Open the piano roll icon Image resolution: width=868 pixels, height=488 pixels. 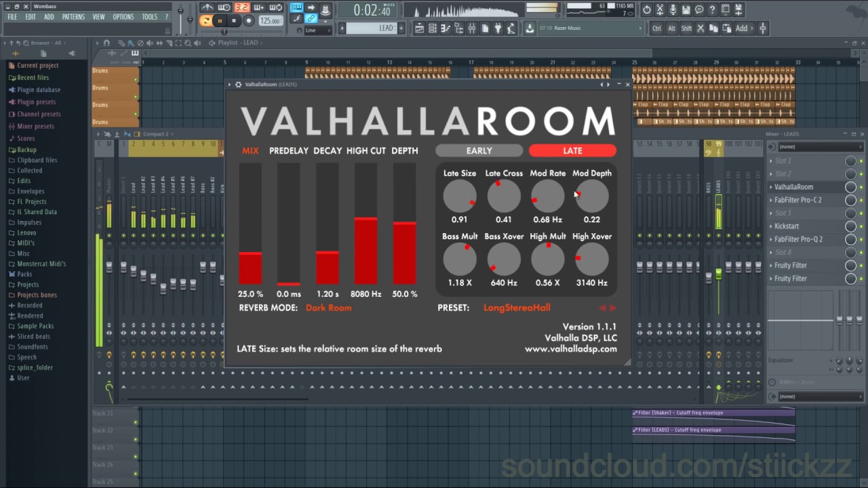pyautogui.click(x=445, y=28)
